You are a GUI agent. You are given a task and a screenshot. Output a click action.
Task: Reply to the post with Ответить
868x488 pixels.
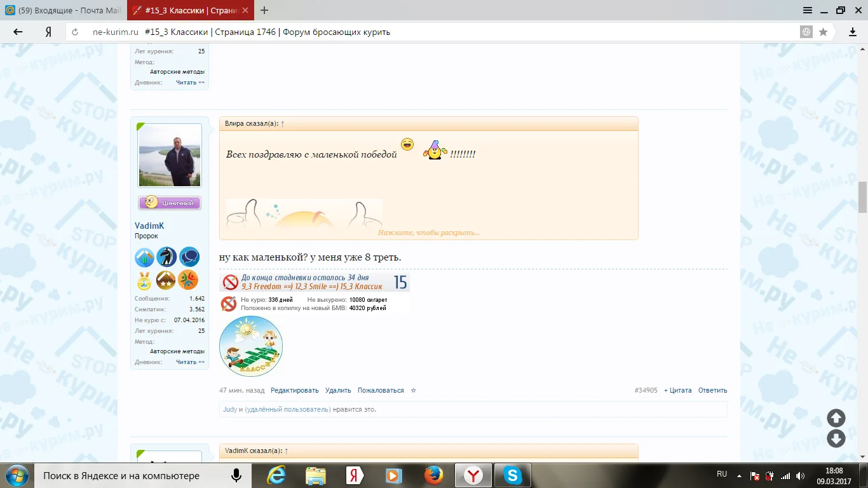tap(713, 391)
